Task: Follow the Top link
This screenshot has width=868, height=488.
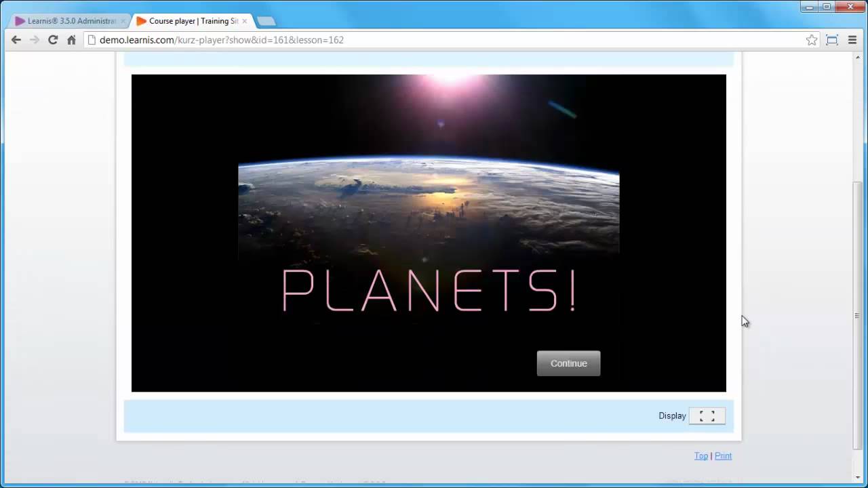Action: point(701,456)
